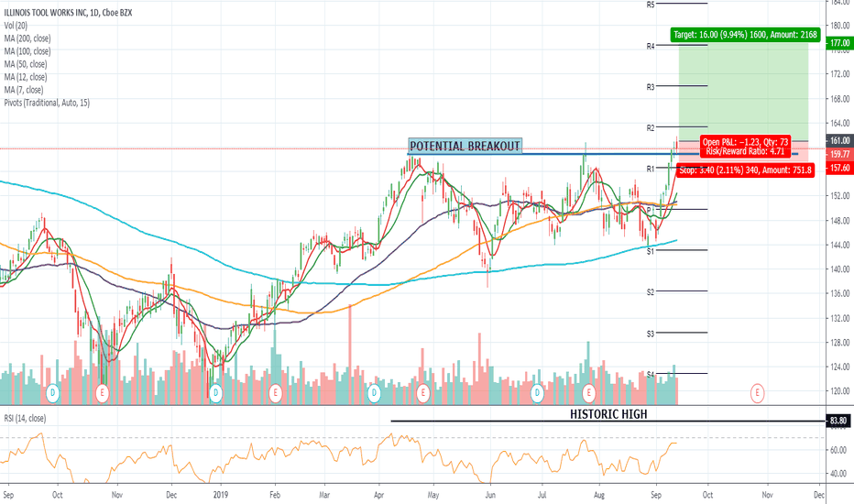The height and width of the screenshot is (504, 854).
Task: Click the dividend marker just before April
Action: click(374, 392)
